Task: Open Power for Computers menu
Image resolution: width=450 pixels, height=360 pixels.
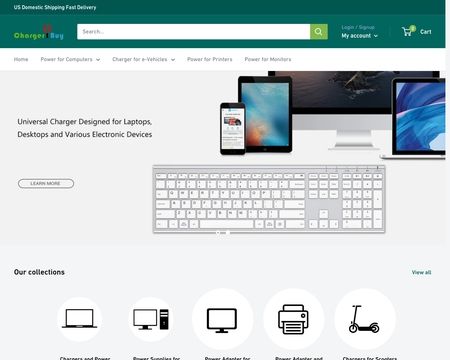Action: click(x=70, y=59)
